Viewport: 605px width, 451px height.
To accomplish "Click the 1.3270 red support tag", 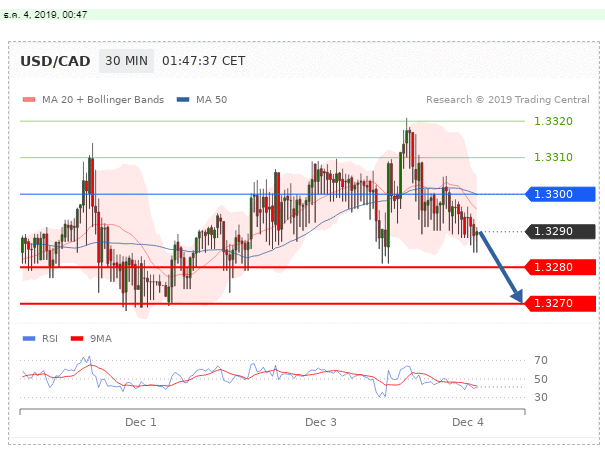I will (x=561, y=304).
